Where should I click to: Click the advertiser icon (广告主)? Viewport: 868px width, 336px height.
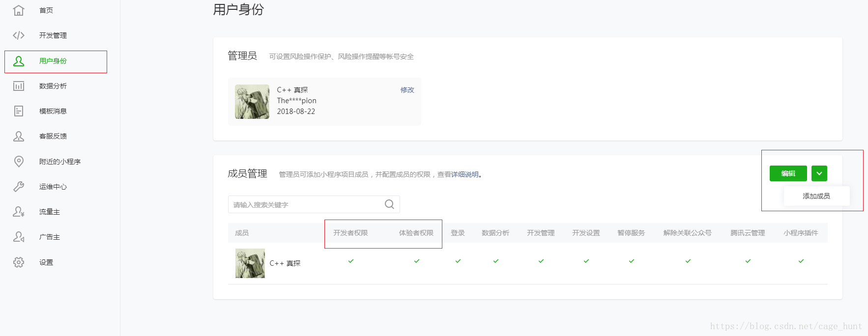(19, 237)
